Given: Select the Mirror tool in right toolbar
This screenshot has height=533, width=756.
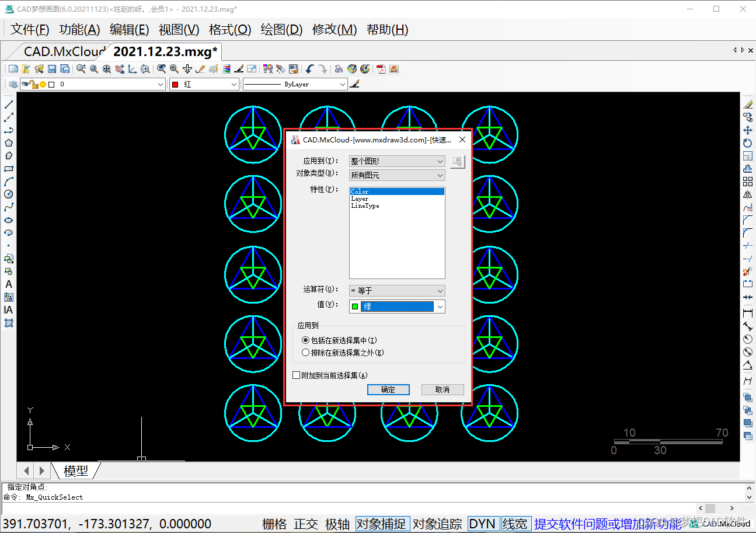Looking at the screenshot, I should (x=748, y=194).
